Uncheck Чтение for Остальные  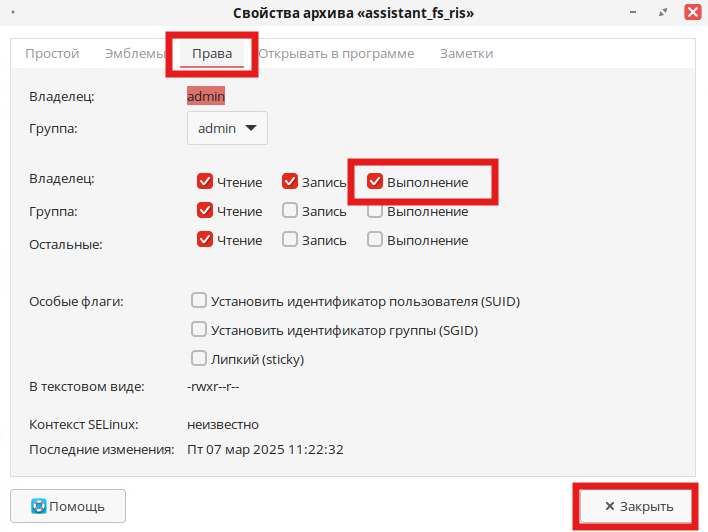tap(205, 240)
